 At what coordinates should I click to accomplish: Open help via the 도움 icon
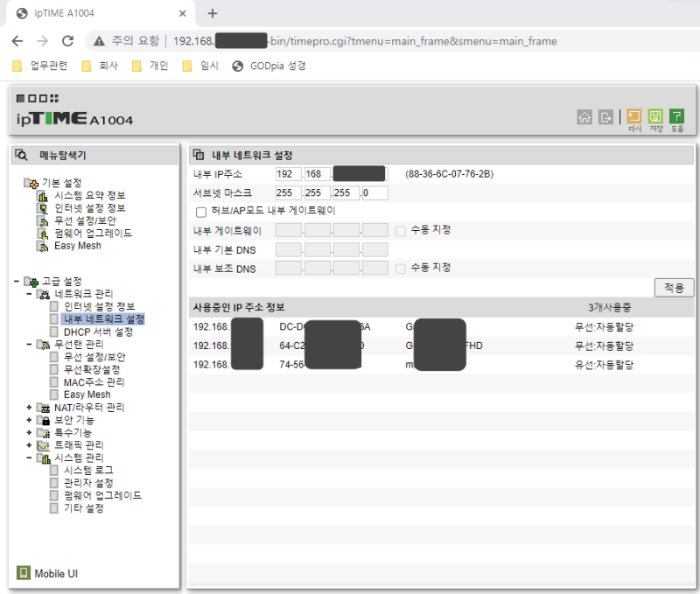pos(675,115)
